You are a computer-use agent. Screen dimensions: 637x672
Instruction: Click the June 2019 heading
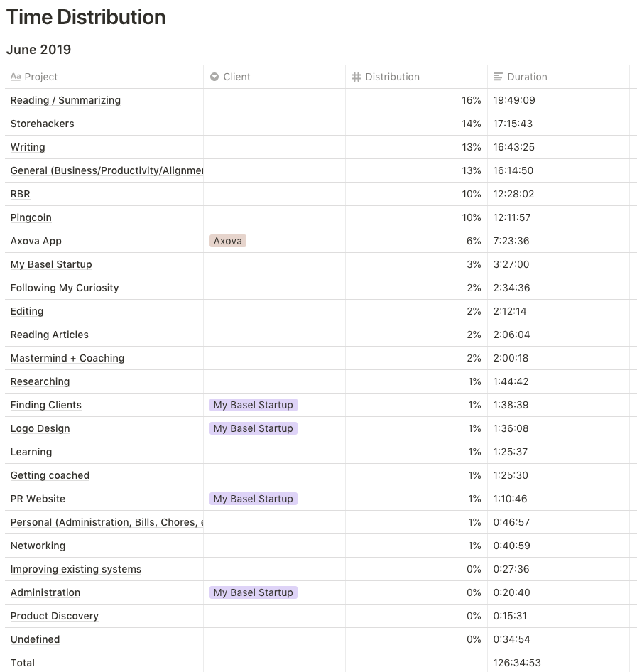[x=38, y=50]
